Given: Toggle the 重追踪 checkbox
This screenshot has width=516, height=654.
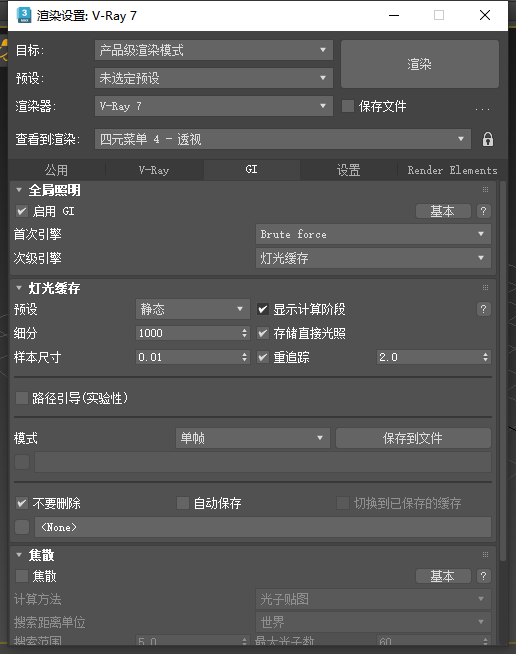Looking at the screenshot, I should pos(263,357).
